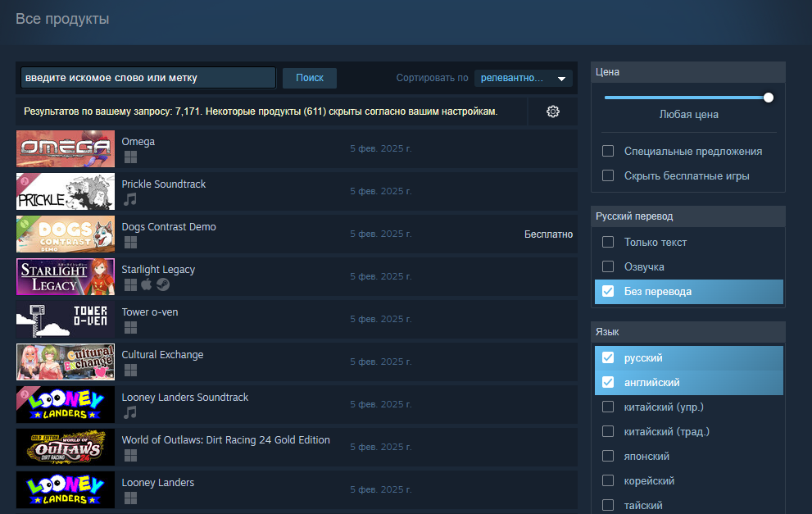Image resolution: width=812 pixels, height=514 pixels.
Task: Collapse the Язык filter panel header
Action: 687,332
